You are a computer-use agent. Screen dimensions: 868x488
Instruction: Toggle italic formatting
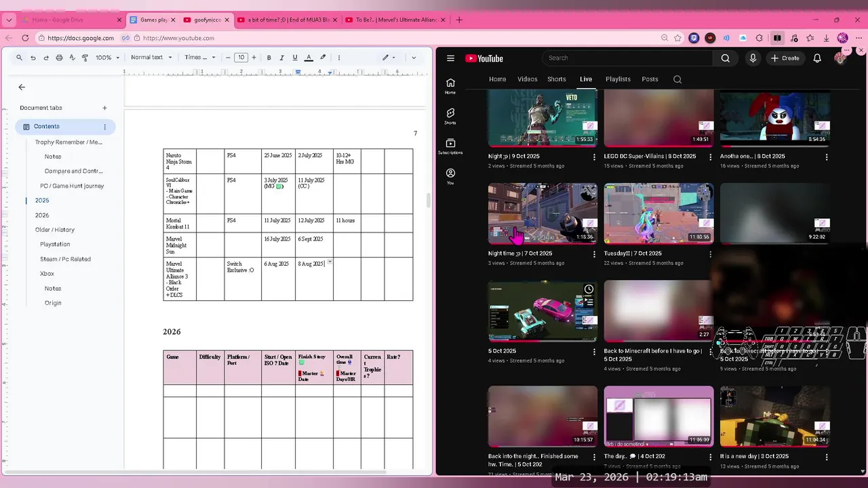pos(282,58)
